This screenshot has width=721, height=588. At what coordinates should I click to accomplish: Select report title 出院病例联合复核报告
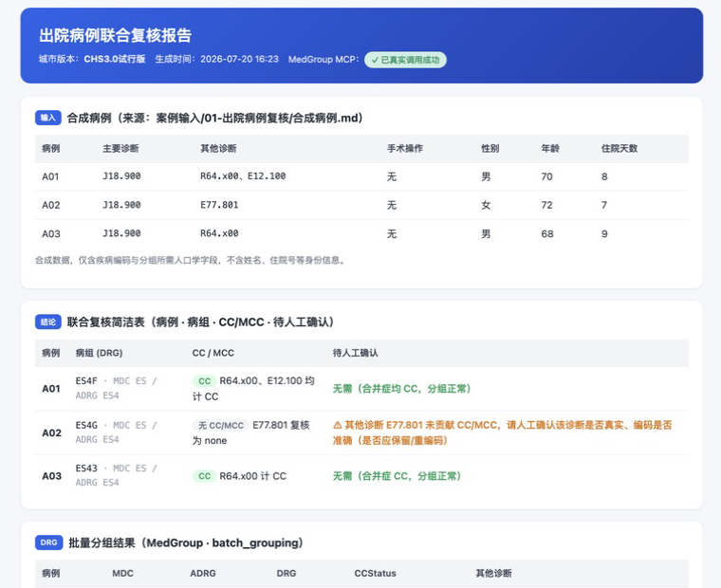pos(116,35)
